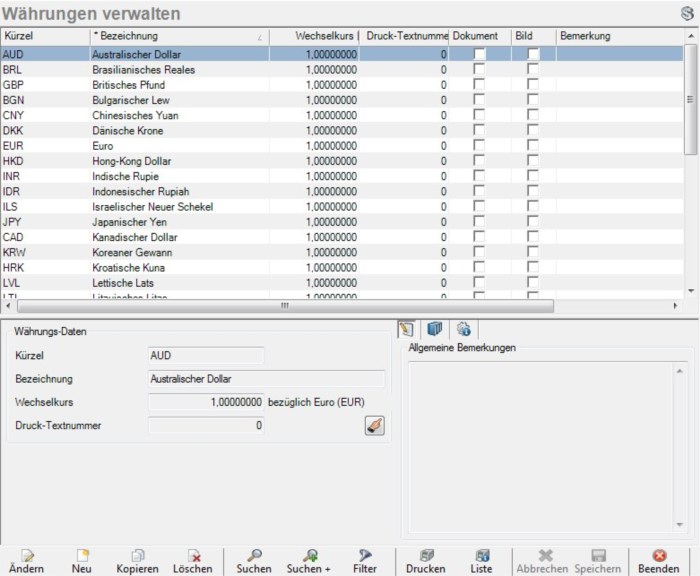Select the BRL row
Image resolution: width=700 pixels, height=576 pixels.
342,70
